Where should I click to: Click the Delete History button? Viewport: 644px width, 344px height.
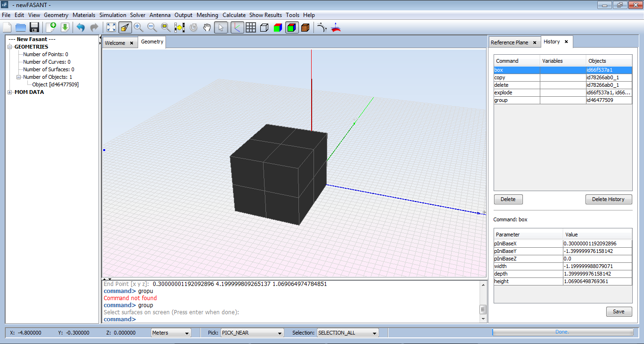pyautogui.click(x=608, y=199)
